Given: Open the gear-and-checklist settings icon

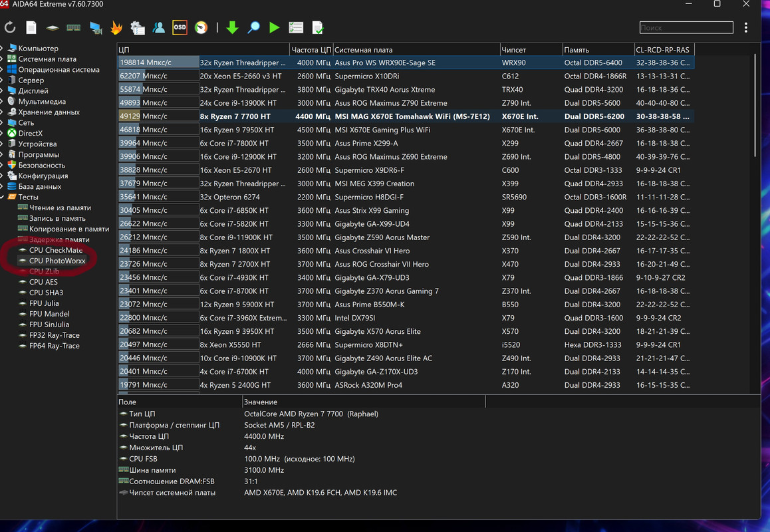Looking at the screenshot, I should click(x=138, y=28).
